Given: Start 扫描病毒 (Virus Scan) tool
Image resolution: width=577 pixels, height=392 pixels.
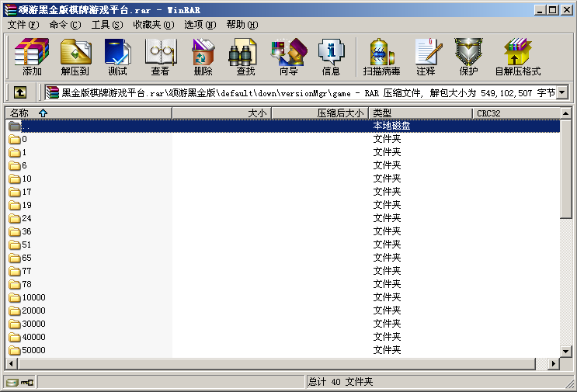Looking at the screenshot, I should click(x=382, y=57).
